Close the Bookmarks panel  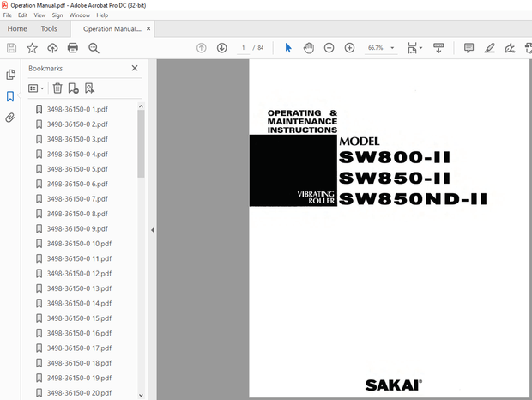click(135, 68)
